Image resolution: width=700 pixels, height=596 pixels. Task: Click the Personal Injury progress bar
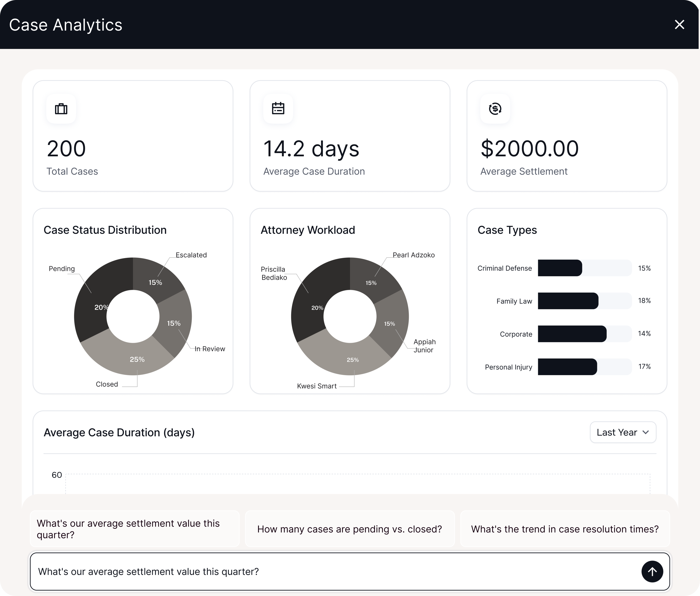584,367
